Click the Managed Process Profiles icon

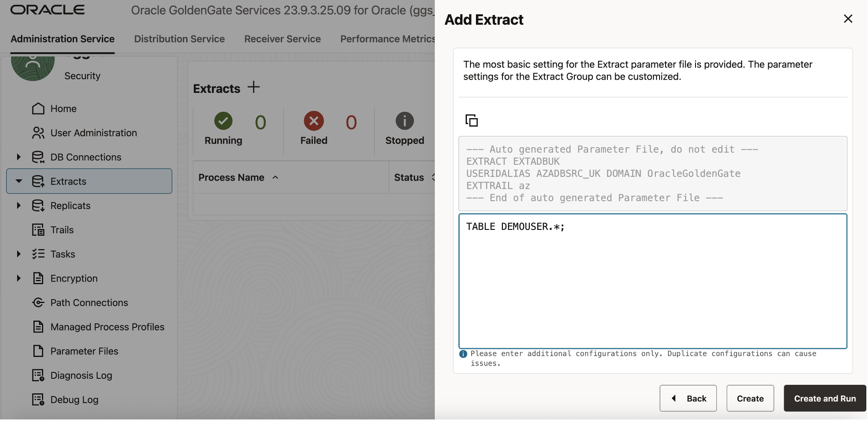[x=38, y=327]
